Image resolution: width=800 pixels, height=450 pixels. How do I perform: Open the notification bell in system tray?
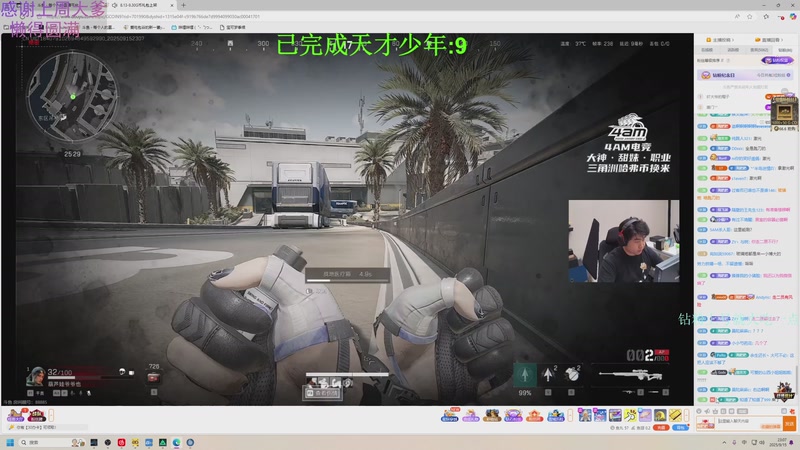tap(792, 442)
